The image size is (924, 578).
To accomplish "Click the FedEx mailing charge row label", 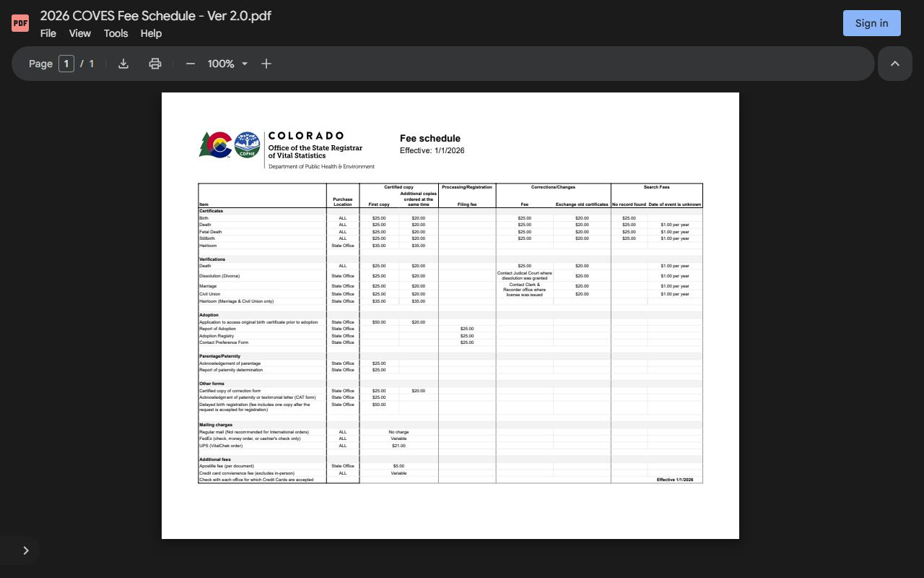I will 250,439.
